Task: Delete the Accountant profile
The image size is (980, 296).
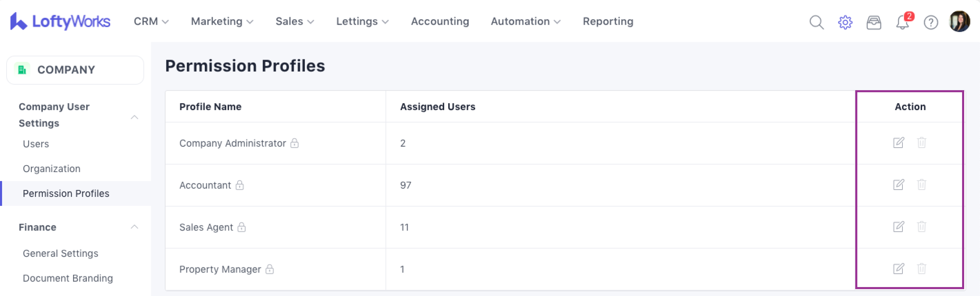Action: pyautogui.click(x=921, y=185)
